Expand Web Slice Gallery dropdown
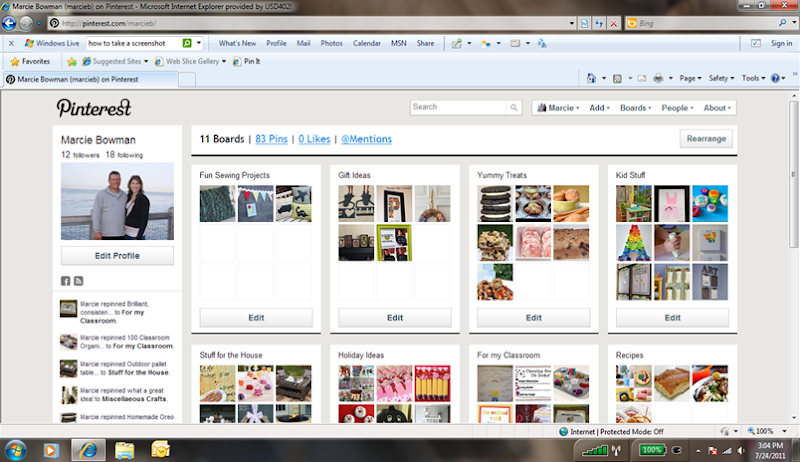The width and height of the screenshot is (800, 462). tap(223, 61)
